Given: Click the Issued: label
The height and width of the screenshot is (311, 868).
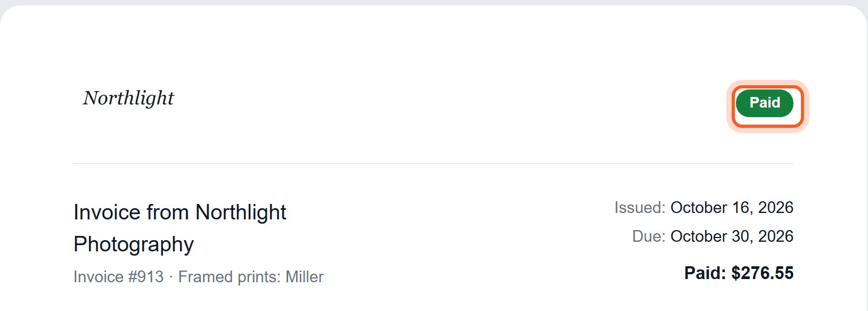Looking at the screenshot, I should [640, 208].
